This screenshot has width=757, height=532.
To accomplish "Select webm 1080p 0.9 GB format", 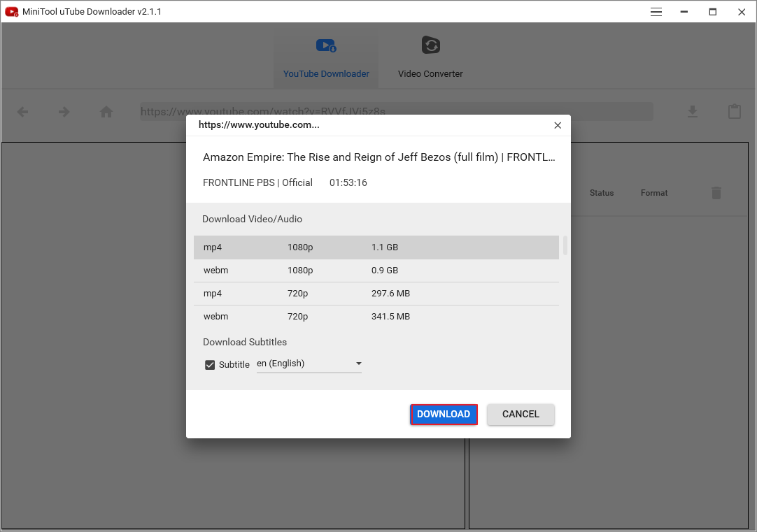I will click(x=376, y=271).
